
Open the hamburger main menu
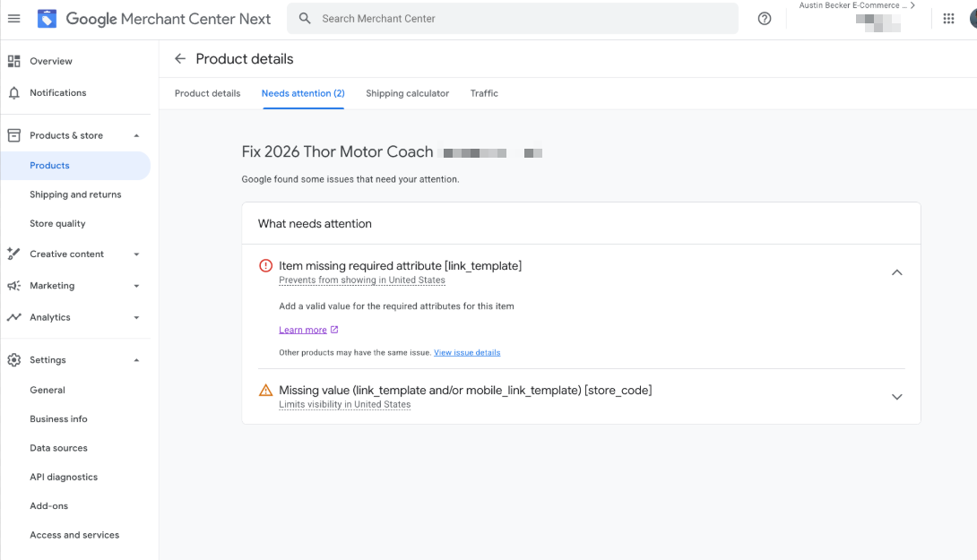pyautogui.click(x=13, y=19)
